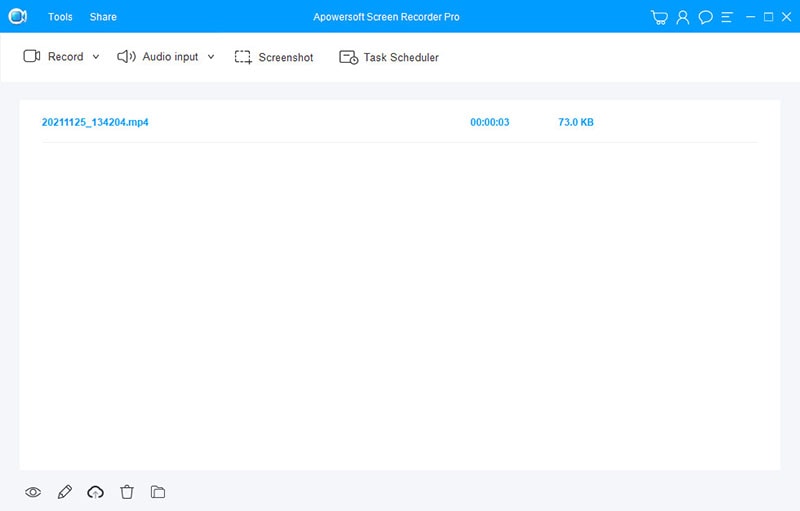800x511 pixels.
Task: Select the Audio input label
Action: click(170, 57)
